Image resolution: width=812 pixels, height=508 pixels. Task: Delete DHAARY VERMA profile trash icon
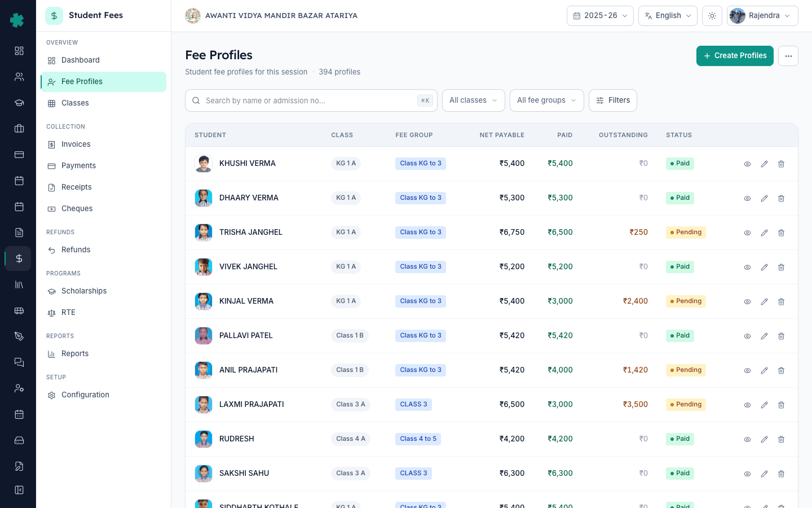781,198
